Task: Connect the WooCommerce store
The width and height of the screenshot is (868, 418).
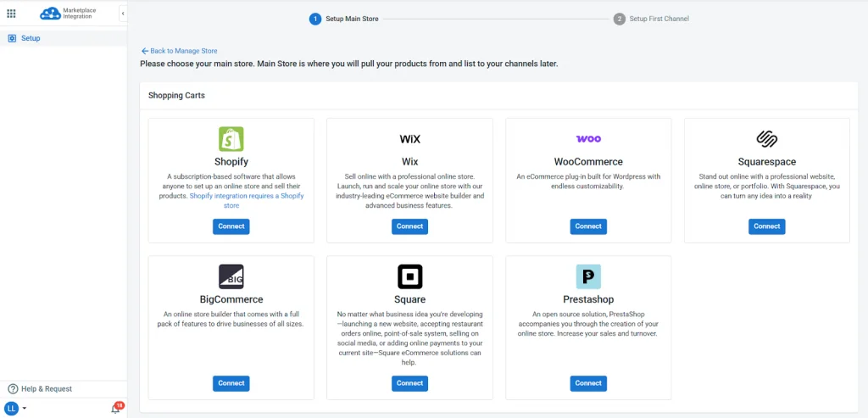Action: point(588,226)
